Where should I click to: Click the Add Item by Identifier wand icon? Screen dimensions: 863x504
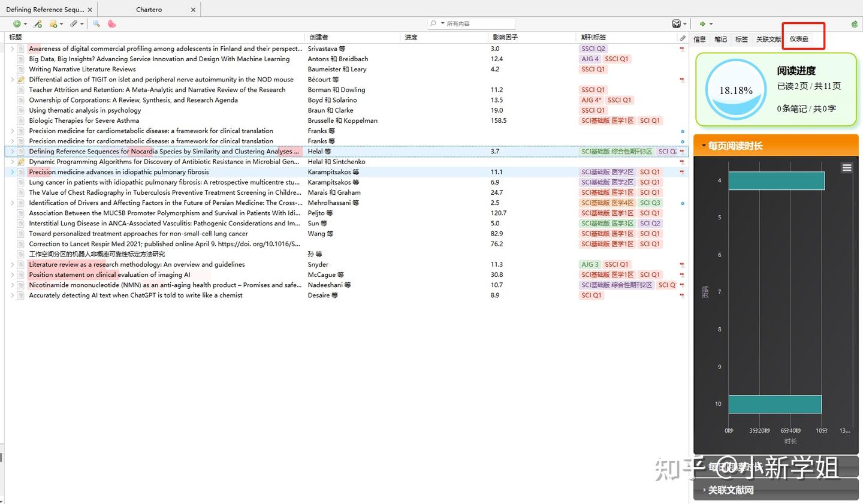[38, 24]
